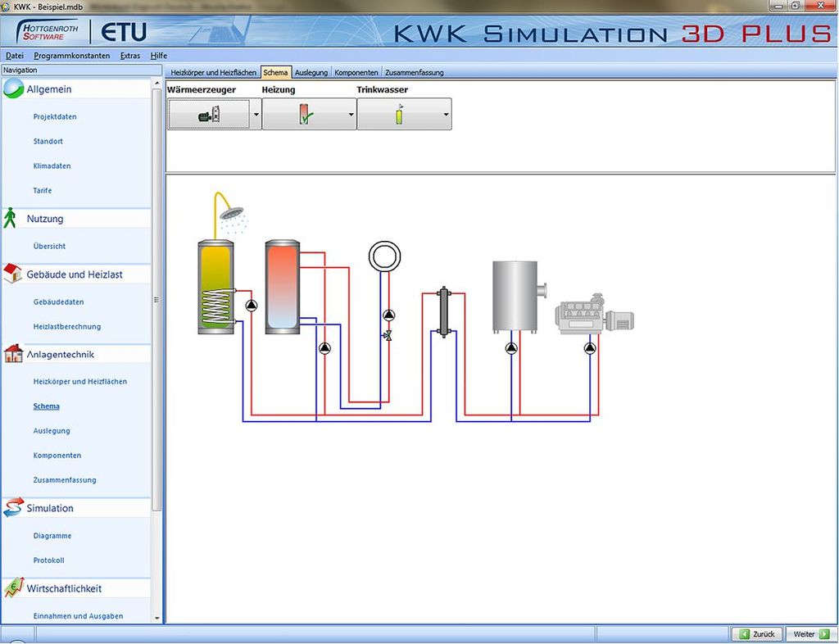Open Protokoll under Simulation
Image resolution: width=839 pixels, height=644 pixels.
(48, 560)
